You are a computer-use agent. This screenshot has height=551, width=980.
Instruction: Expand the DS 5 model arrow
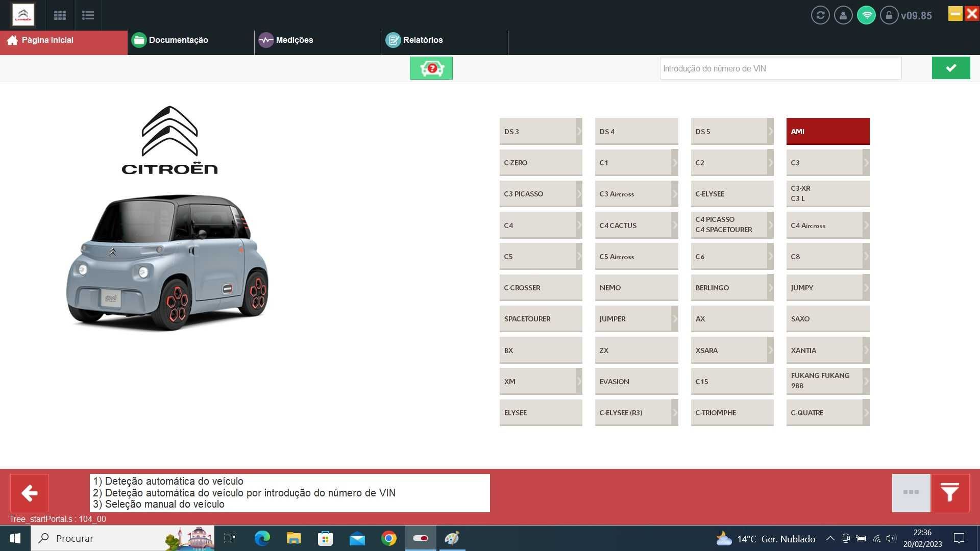pyautogui.click(x=770, y=131)
